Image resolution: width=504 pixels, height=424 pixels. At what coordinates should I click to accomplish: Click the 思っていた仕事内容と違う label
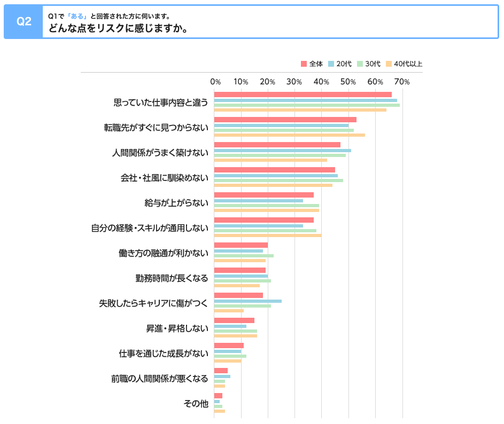[x=161, y=103]
